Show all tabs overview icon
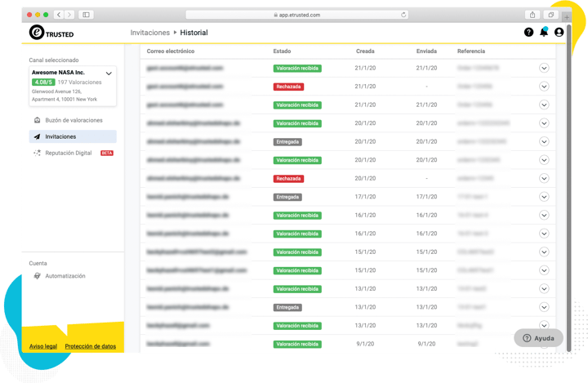588x383 pixels. [551, 15]
